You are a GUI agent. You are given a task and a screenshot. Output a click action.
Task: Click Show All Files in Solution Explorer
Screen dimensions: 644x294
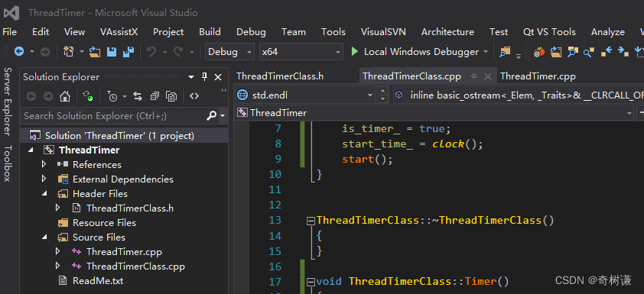click(x=171, y=96)
